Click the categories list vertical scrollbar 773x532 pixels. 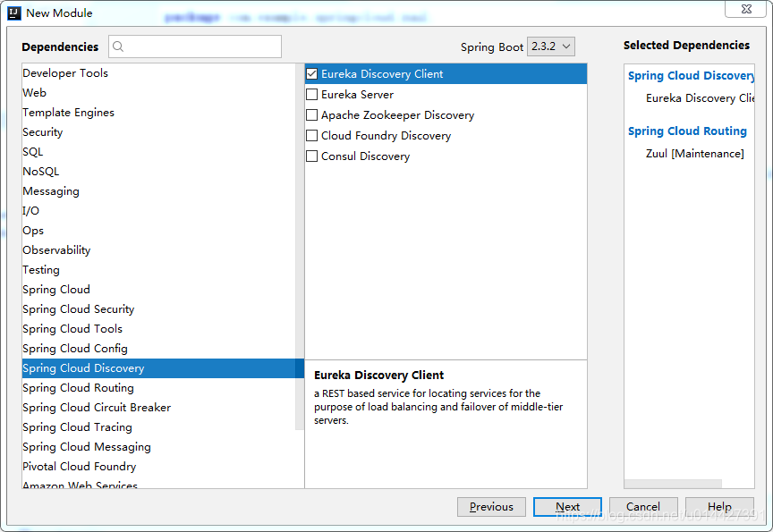[x=299, y=246]
